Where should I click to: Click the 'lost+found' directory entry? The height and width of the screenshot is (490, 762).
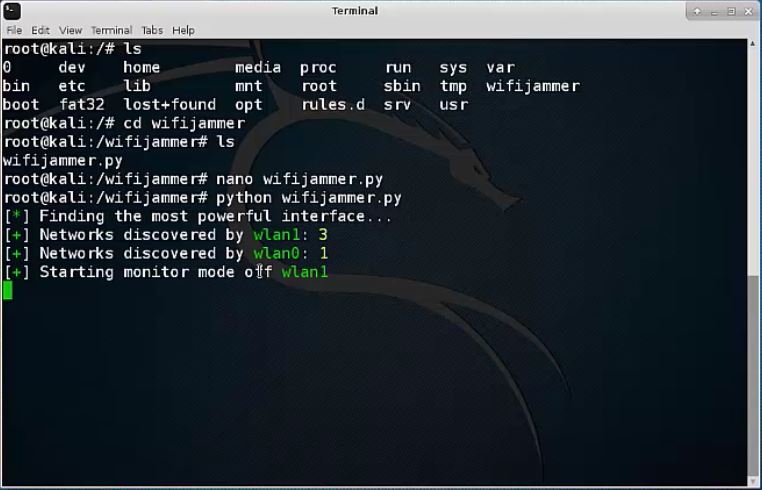(170, 105)
